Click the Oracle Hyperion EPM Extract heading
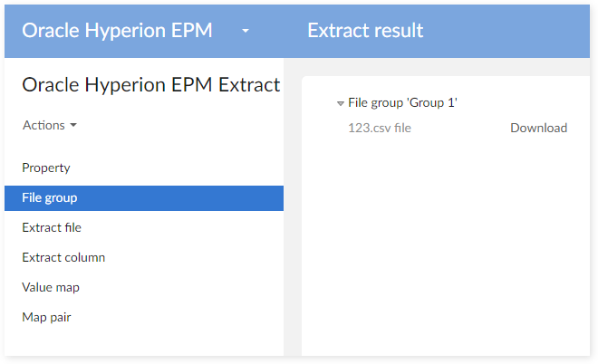The width and height of the screenshot is (598, 364). coord(150,85)
